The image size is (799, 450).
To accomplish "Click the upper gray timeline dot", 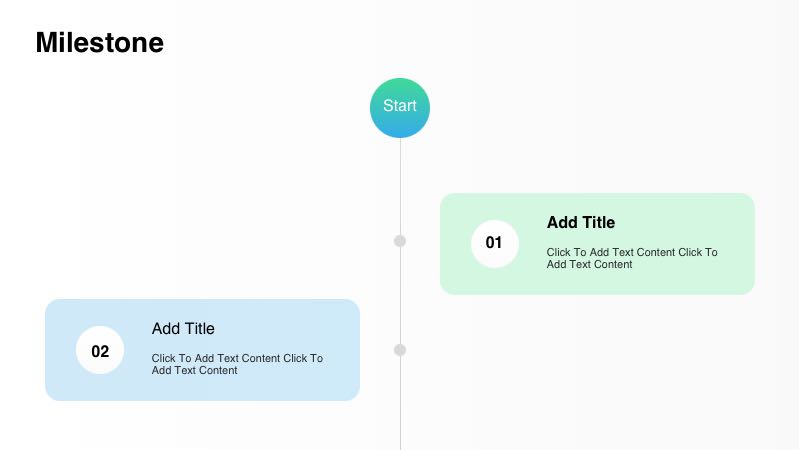I will click(x=400, y=241).
